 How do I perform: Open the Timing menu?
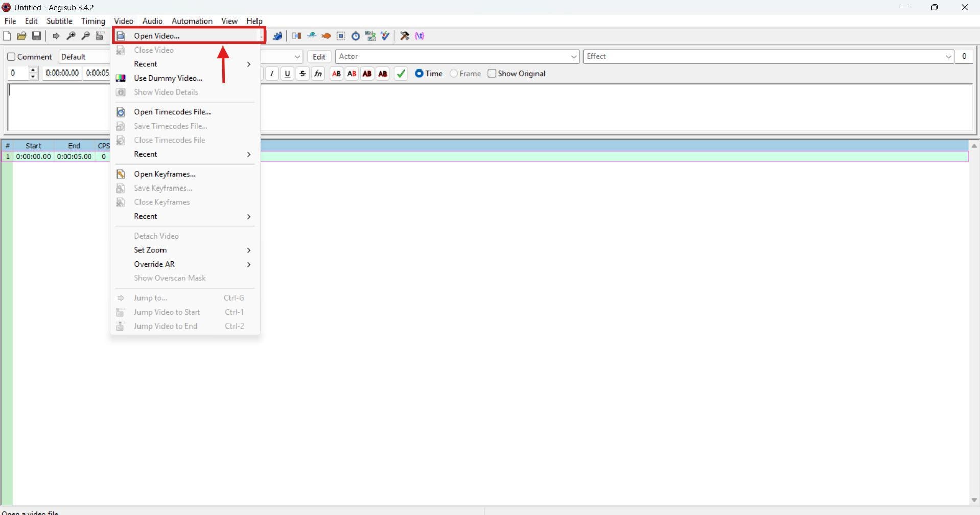pos(93,21)
